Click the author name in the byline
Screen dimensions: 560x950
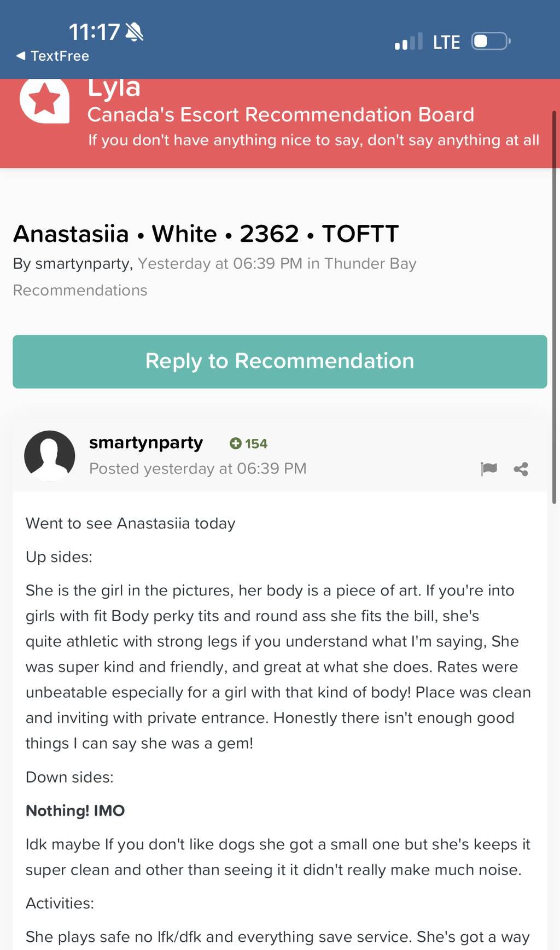pyautogui.click(x=83, y=264)
